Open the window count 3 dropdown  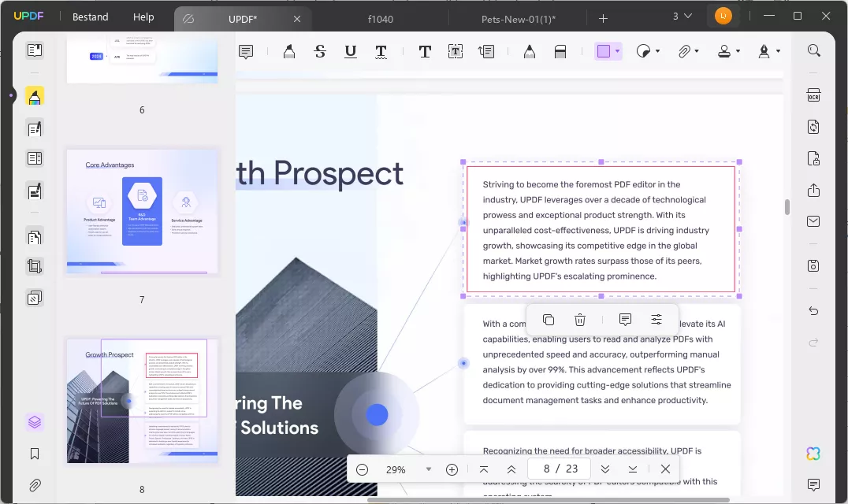(682, 17)
